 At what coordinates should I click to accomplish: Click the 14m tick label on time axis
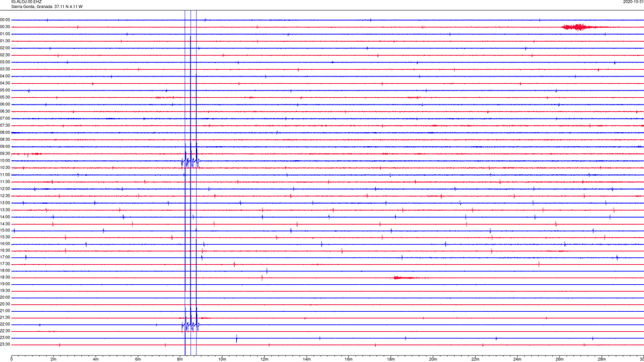tap(307, 359)
